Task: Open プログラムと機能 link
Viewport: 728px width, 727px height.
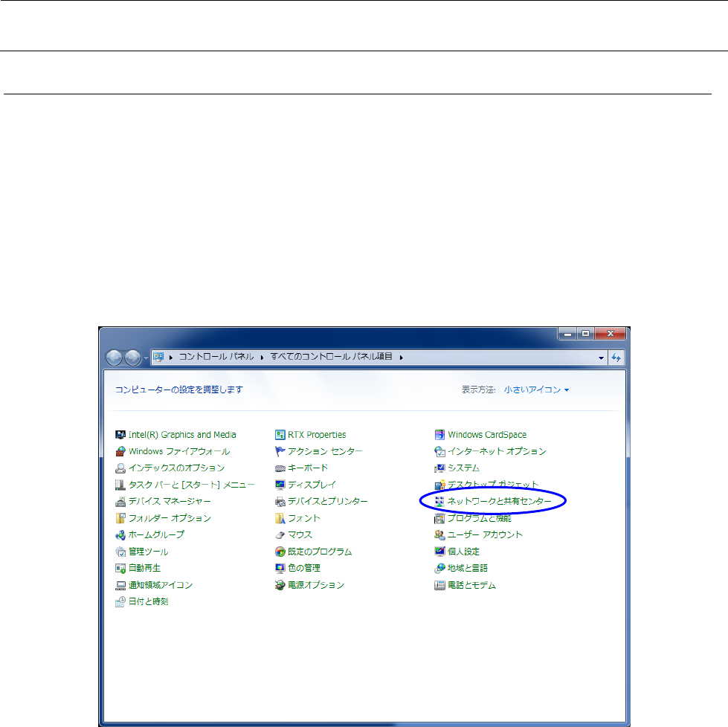Action: tap(479, 518)
